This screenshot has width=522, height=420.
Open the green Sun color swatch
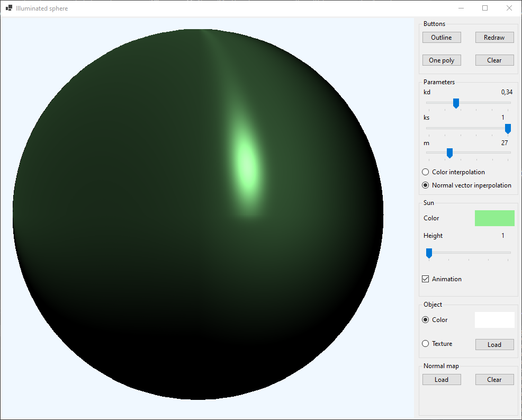(x=494, y=218)
